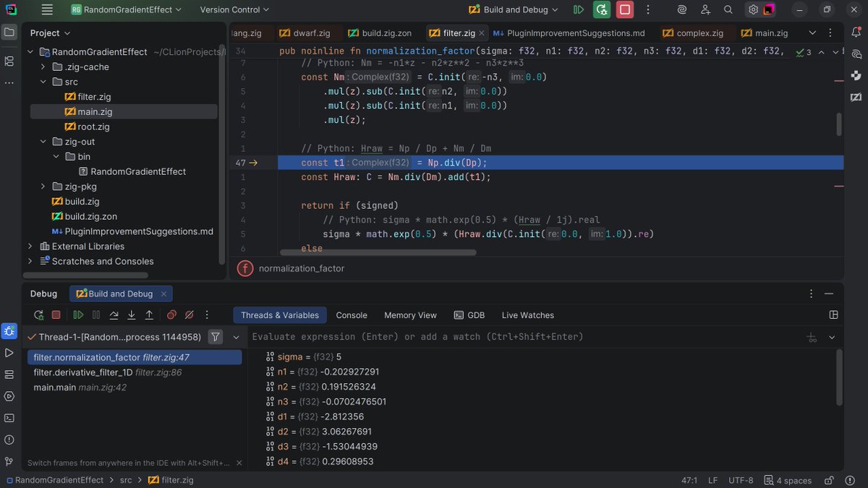Open the Version Control dropdown
Screen dimensions: 868x488
pyautogui.click(x=234, y=9)
